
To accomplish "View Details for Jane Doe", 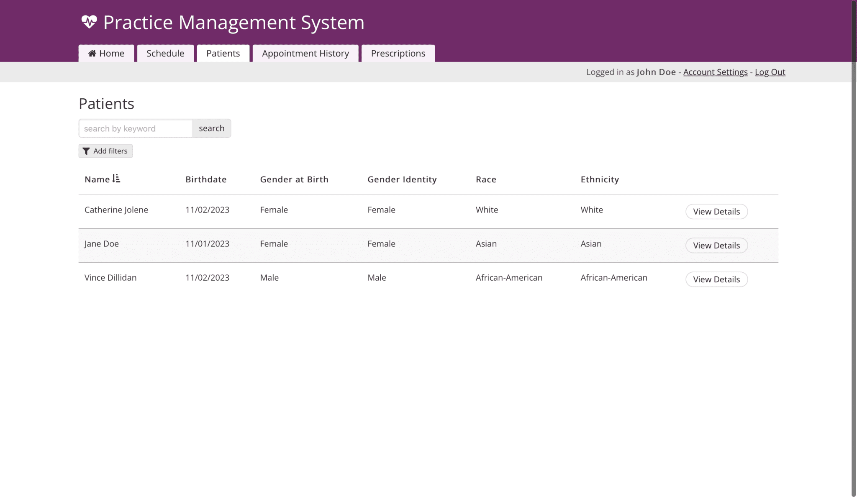I will [x=716, y=246].
